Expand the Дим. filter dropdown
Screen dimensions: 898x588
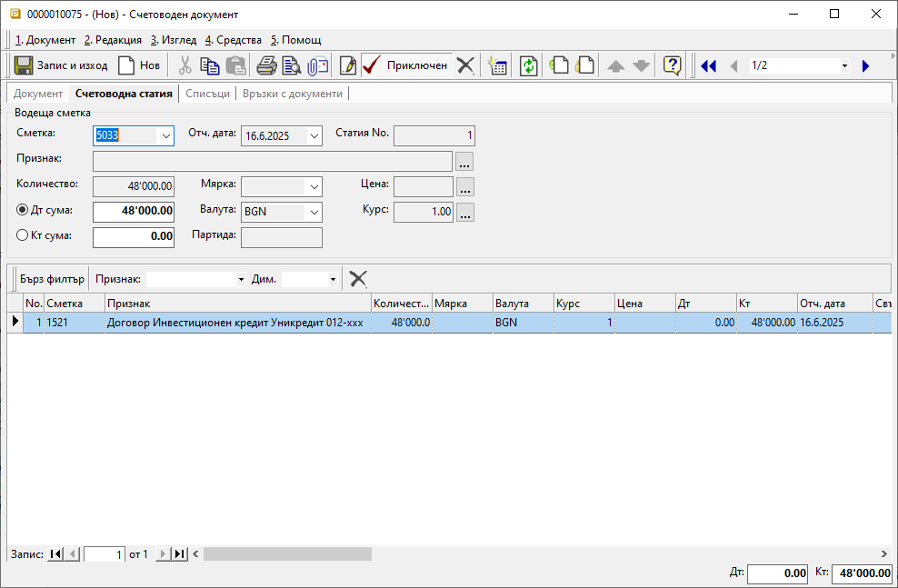click(x=333, y=279)
